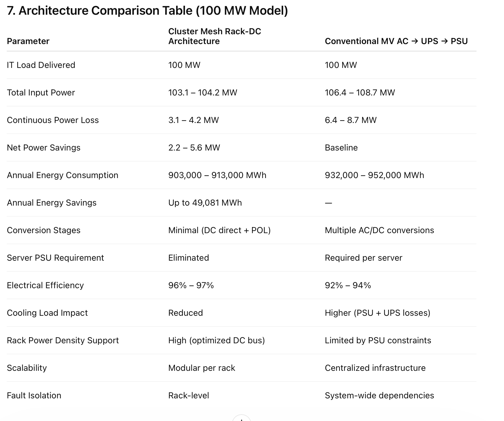Click the 903,000 – 913,000 MWh cell

(x=217, y=175)
